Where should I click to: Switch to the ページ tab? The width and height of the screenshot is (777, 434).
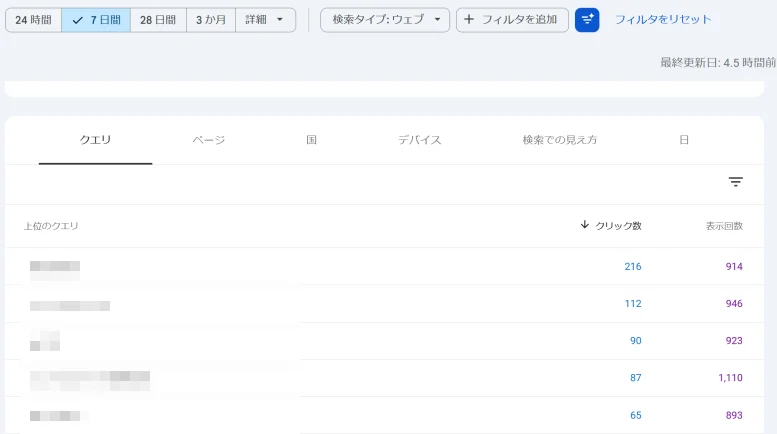pos(209,140)
